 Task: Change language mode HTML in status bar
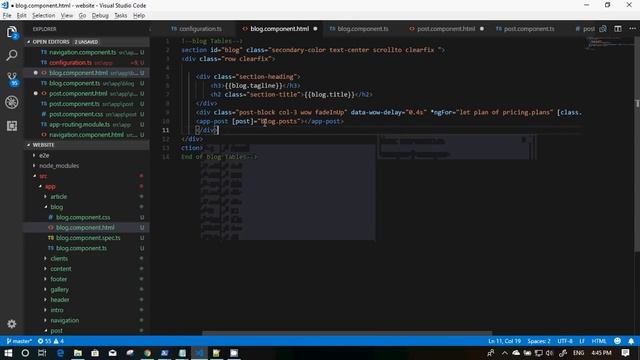point(599,341)
